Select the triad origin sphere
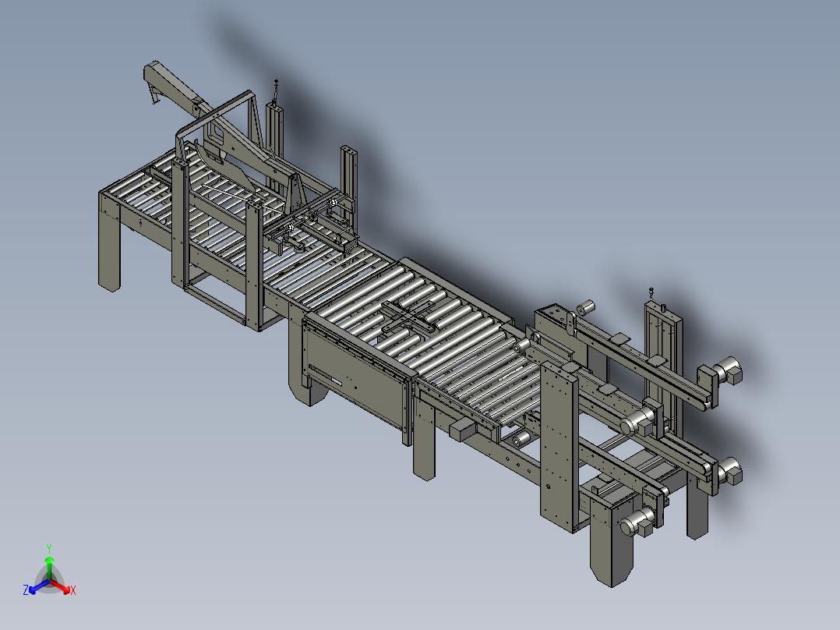840x630 pixels. click(49, 580)
